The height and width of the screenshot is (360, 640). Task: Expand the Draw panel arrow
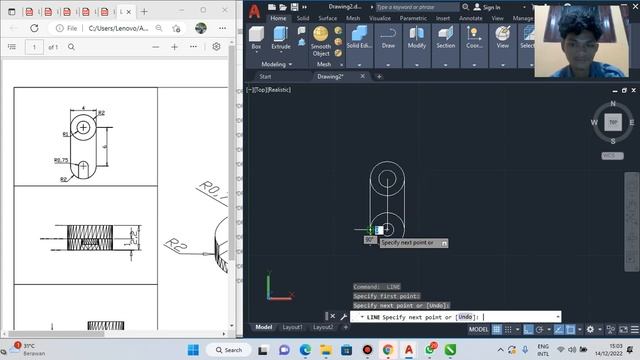[x=388, y=65]
